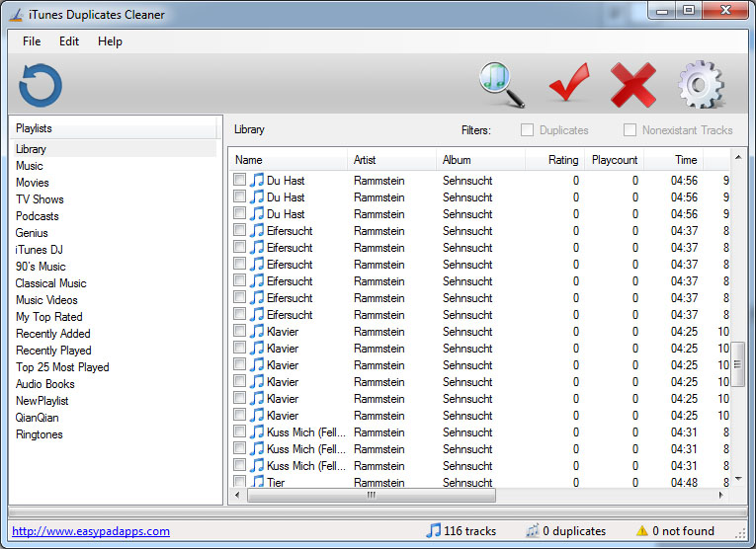Click the 0 duplicates status text
The image size is (756, 549).
pos(574,530)
